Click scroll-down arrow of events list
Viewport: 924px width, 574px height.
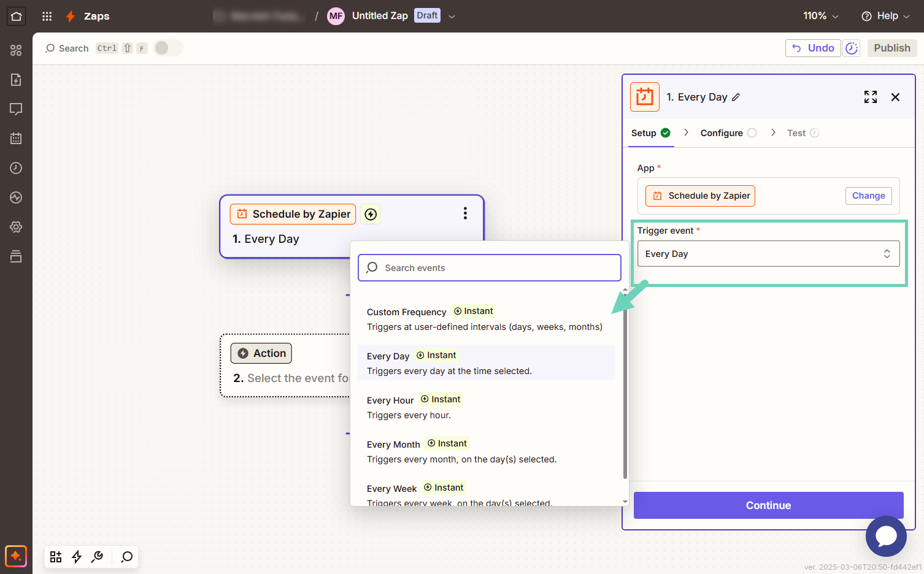[x=625, y=501]
